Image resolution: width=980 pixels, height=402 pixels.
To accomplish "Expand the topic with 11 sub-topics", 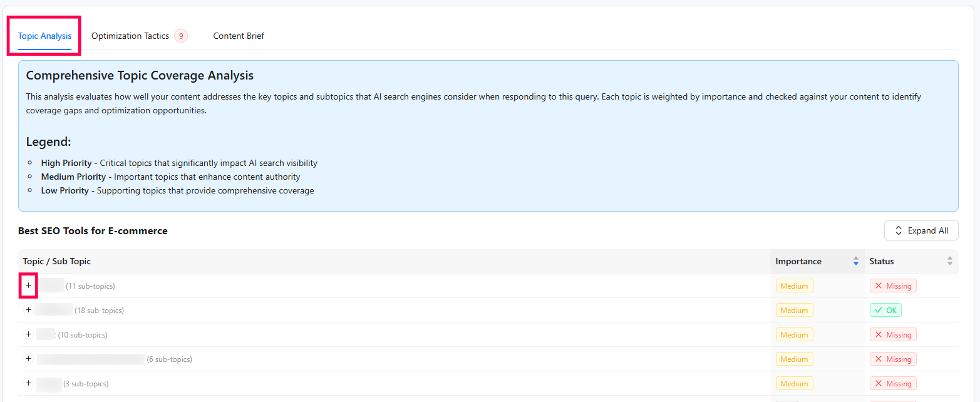I will coord(28,285).
